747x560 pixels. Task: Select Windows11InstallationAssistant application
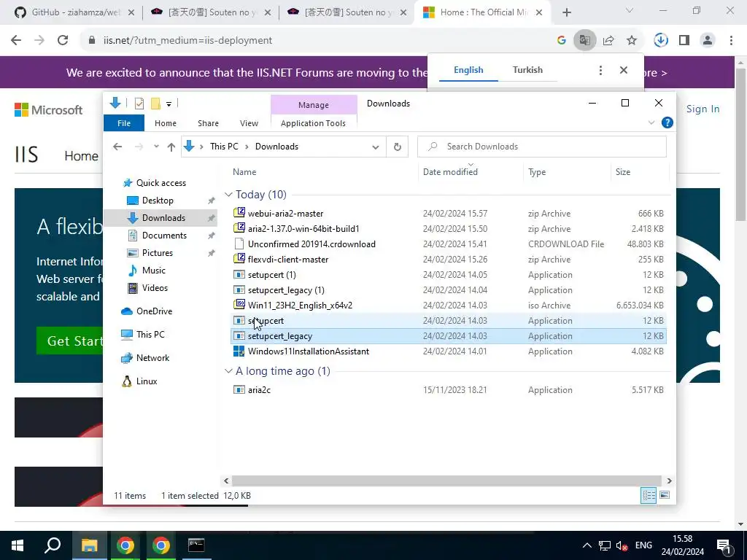(309, 351)
